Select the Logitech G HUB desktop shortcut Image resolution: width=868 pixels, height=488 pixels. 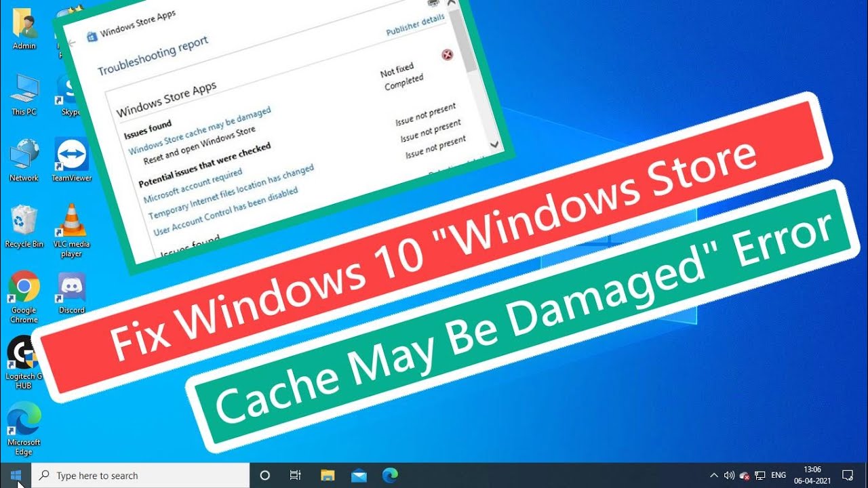[24, 363]
